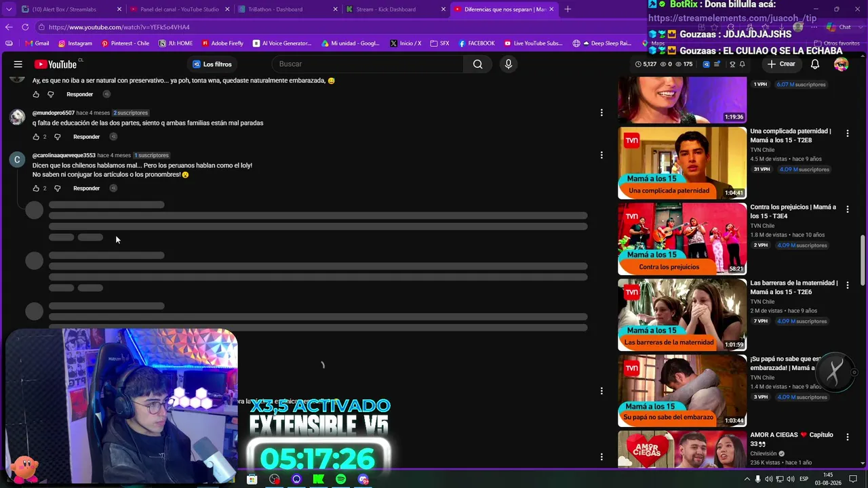Viewport: 868px width, 488px height.
Task: Open the Pinterest - Chile bookmark
Action: 125,43
